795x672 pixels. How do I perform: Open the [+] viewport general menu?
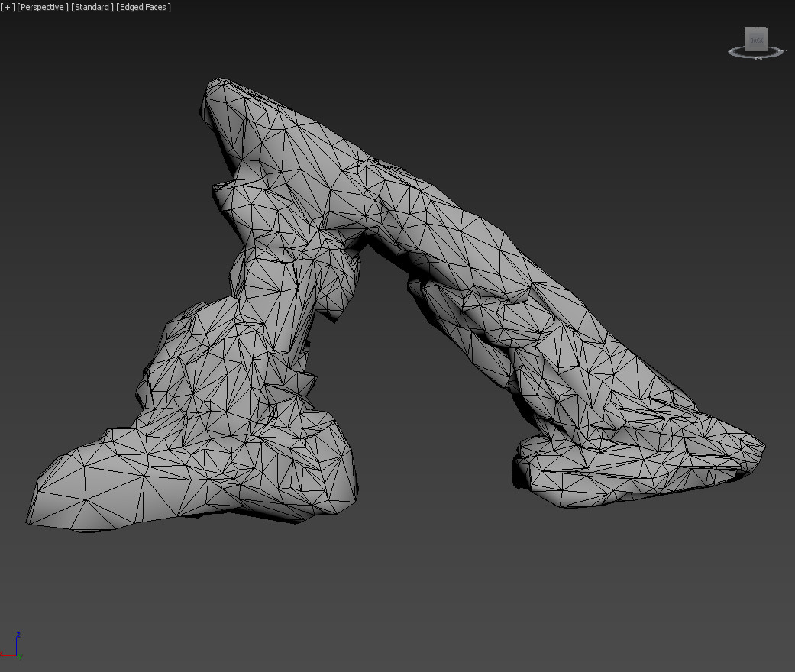[x=8, y=7]
